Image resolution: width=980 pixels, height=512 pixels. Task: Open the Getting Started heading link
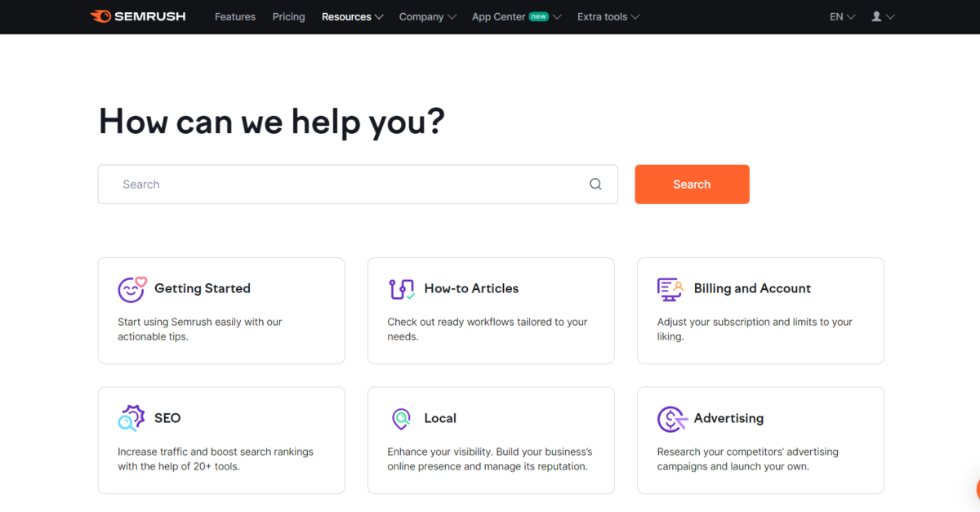(x=203, y=288)
